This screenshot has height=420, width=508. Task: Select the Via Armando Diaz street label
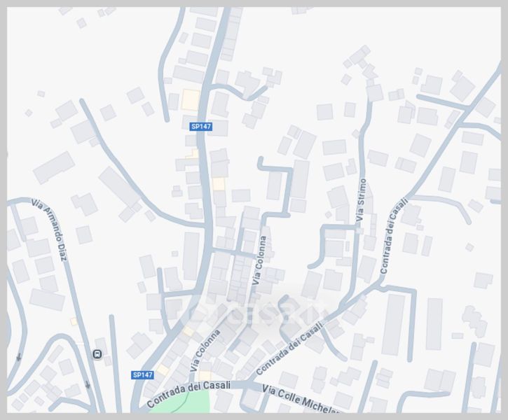pos(50,230)
